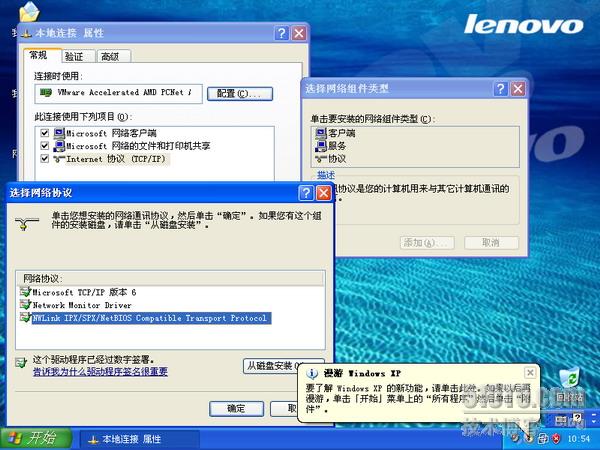Click system tray clock 10:54

click(x=579, y=439)
